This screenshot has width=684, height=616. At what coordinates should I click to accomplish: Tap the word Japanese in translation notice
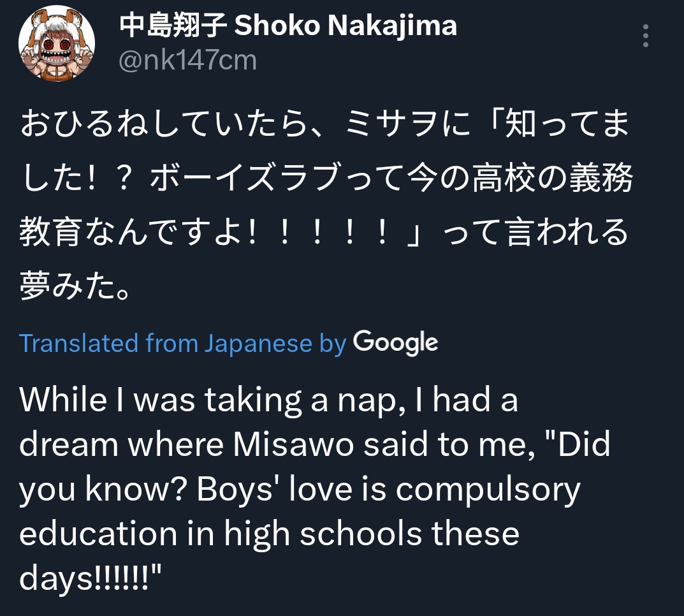click(x=259, y=343)
